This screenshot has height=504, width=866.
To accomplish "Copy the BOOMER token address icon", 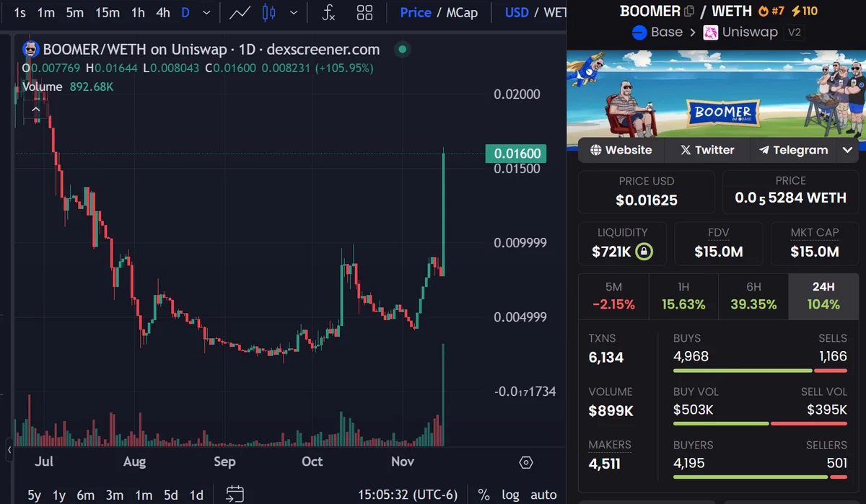I will [x=689, y=11].
